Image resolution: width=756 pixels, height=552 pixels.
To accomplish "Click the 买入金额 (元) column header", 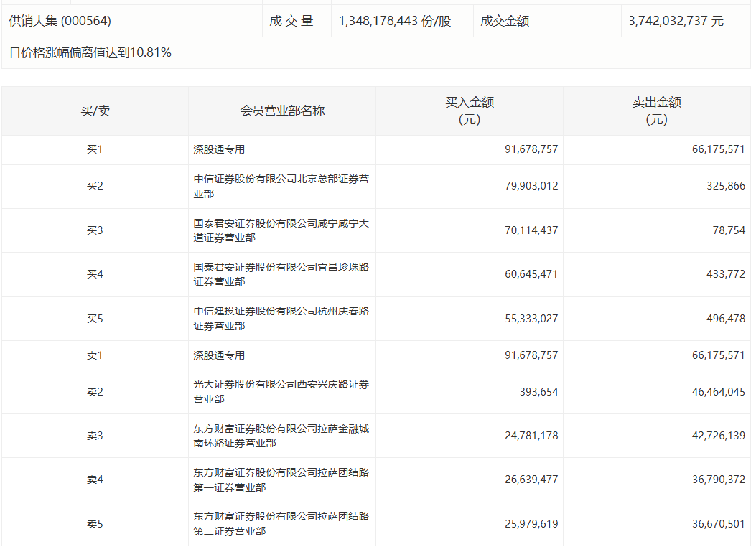I will tap(470, 111).
